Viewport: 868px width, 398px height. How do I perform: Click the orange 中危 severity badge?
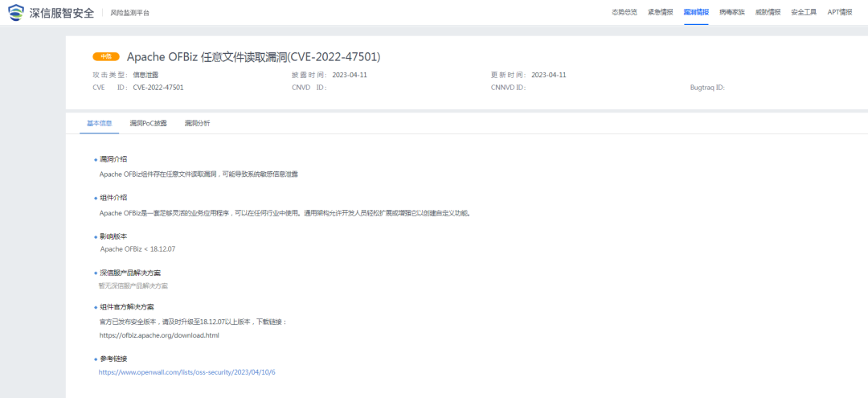tap(106, 56)
